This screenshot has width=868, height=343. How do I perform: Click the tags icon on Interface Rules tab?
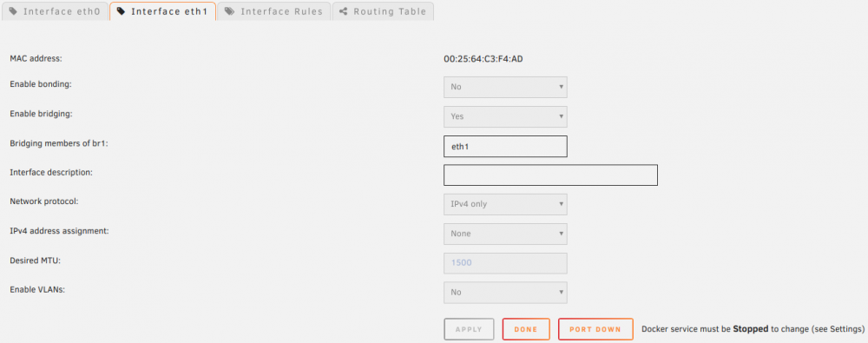[230, 11]
